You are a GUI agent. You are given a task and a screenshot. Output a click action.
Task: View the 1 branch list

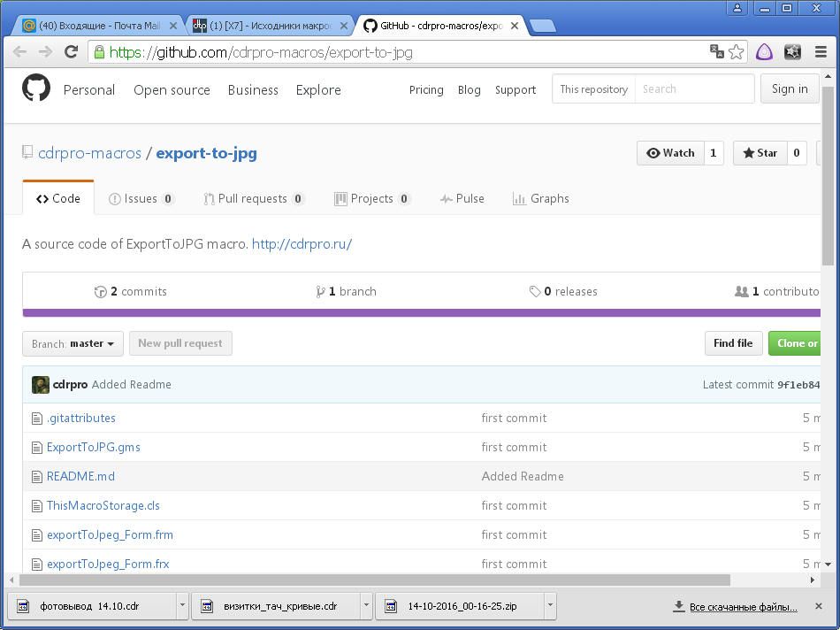346,292
